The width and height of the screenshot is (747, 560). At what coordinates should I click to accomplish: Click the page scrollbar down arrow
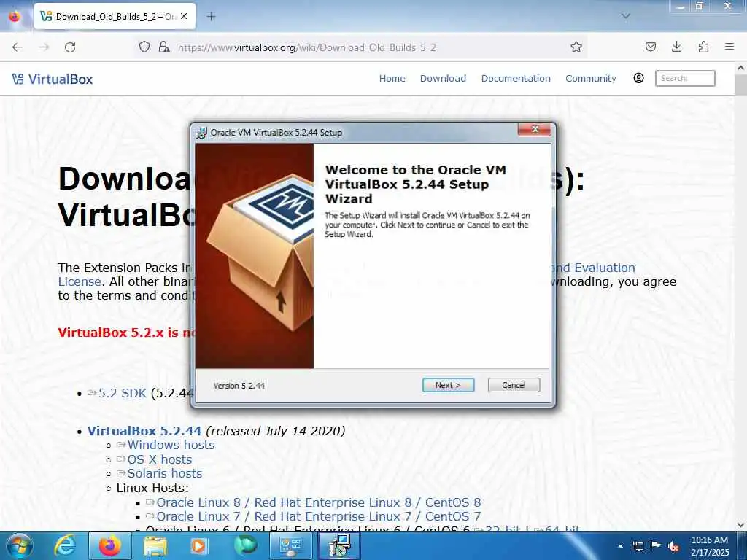pos(741,525)
